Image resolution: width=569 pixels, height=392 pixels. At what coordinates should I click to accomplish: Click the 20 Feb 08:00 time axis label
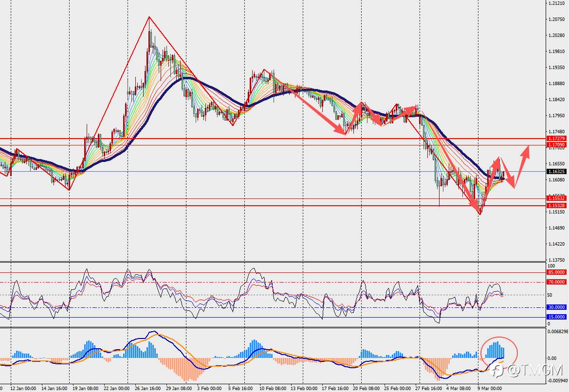(x=366, y=389)
